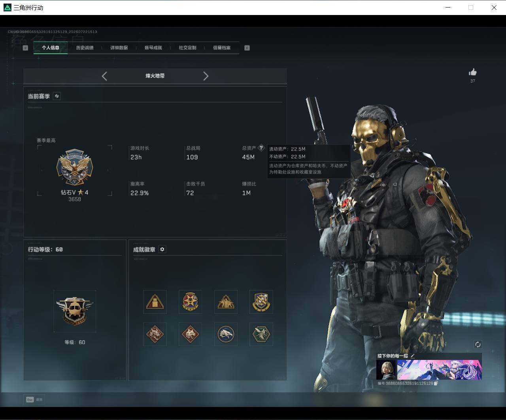Click the Esc 返回 back button
This screenshot has height=420, width=506.
pos(34,399)
